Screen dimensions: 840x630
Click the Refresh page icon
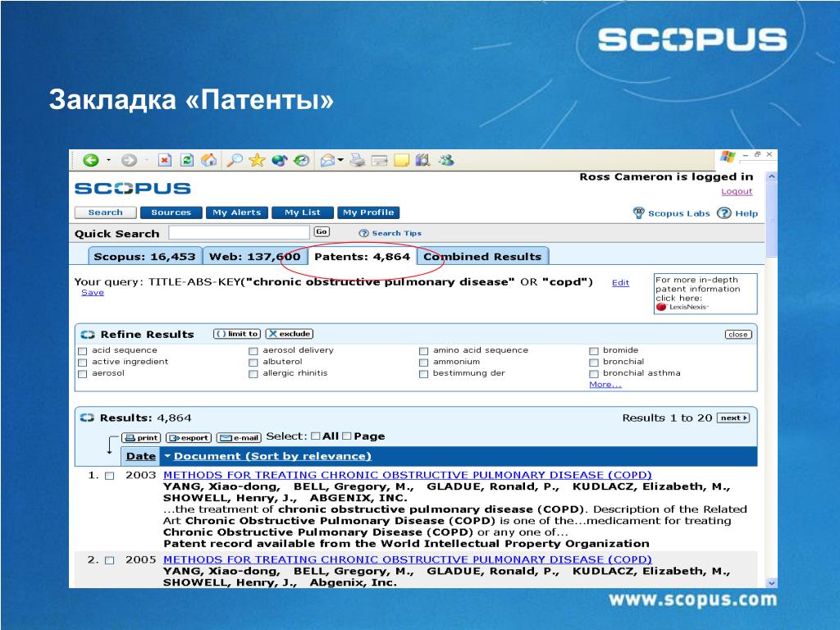click(186, 160)
